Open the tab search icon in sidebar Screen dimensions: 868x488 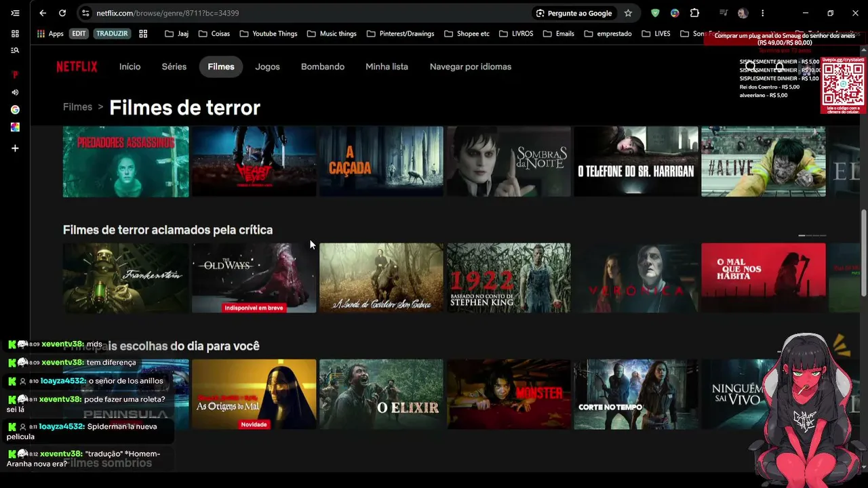pyautogui.click(x=15, y=50)
